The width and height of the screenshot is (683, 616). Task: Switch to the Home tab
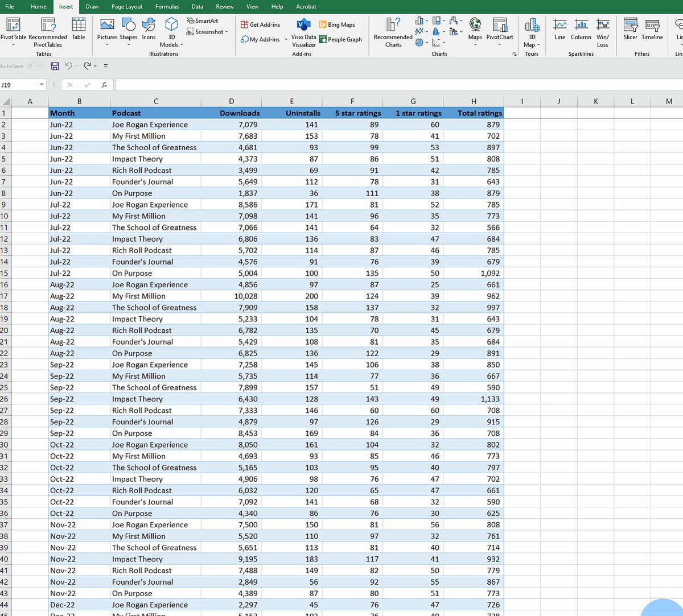tap(38, 7)
